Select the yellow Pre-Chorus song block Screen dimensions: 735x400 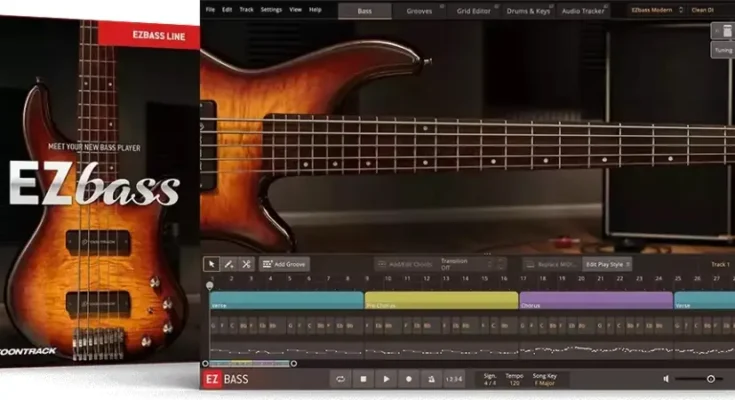pos(440,300)
